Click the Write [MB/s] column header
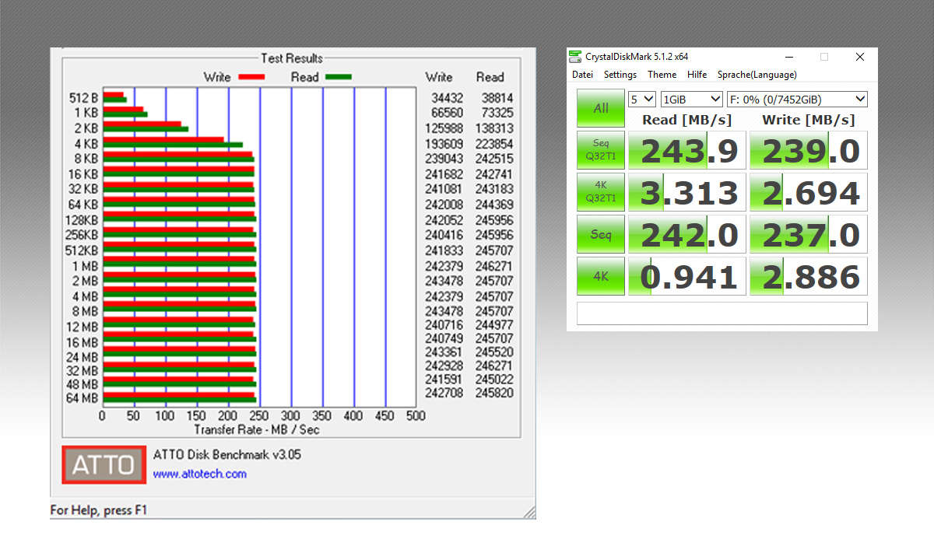This screenshot has height=560, width=934. [x=808, y=120]
